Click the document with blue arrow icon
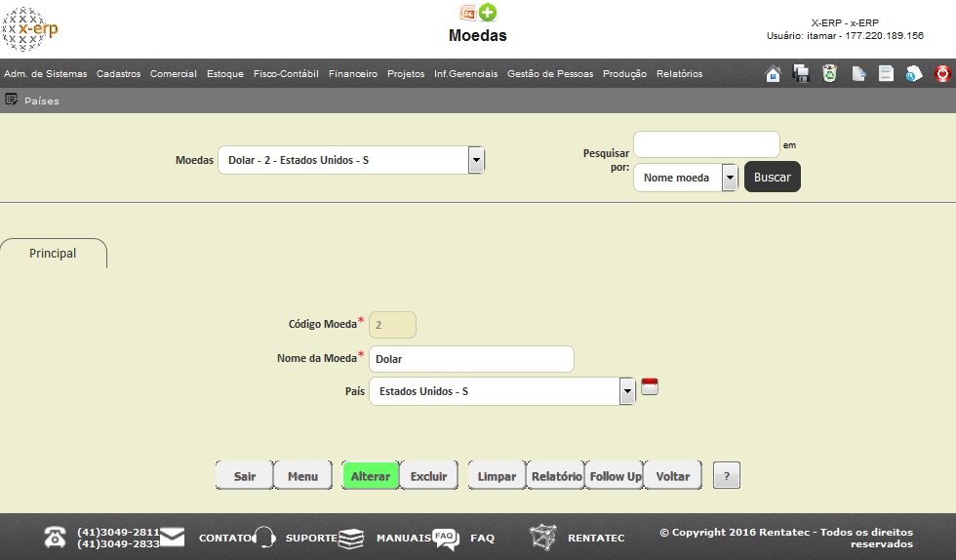 coord(858,74)
